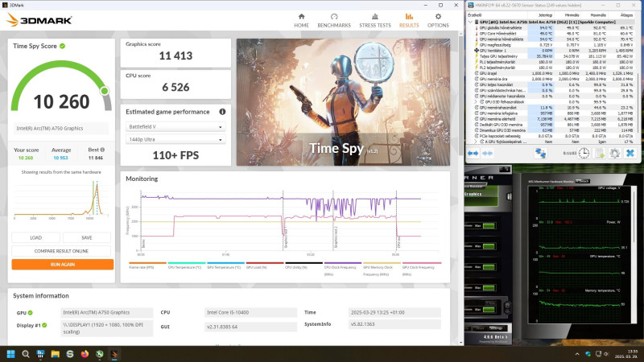Select GPU Ventilátor 1 row in HWiNFO

click(552, 51)
